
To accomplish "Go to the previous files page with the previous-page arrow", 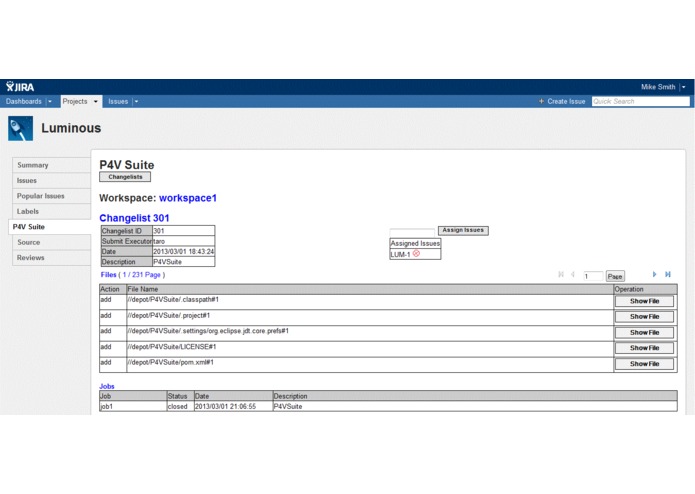I will (573, 275).
